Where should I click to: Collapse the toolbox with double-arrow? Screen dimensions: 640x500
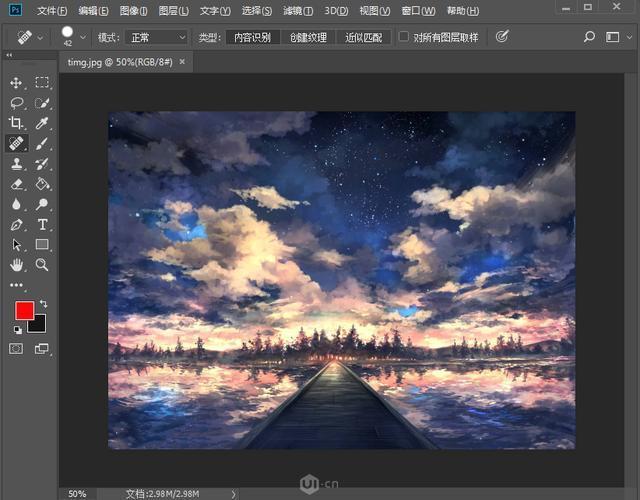[9, 55]
